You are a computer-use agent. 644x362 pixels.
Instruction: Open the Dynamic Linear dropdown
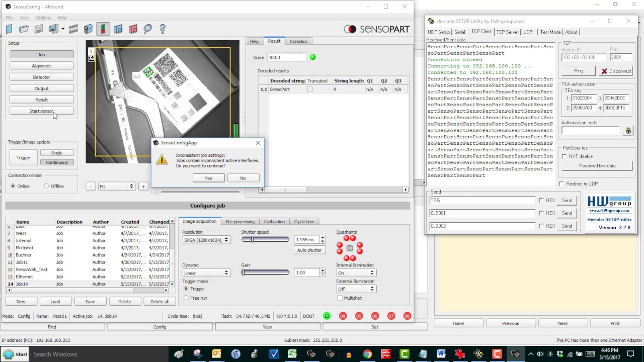(x=206, y=273)
